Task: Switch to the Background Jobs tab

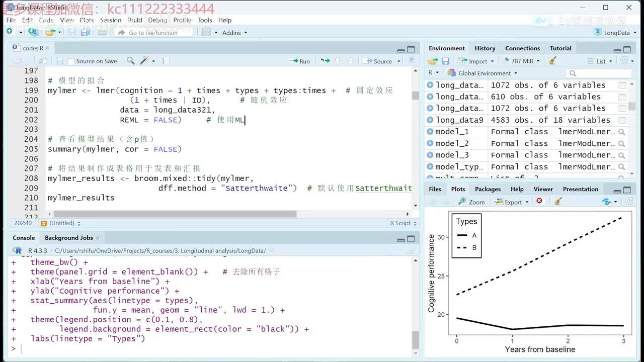Action: click(x=69, y=238)
